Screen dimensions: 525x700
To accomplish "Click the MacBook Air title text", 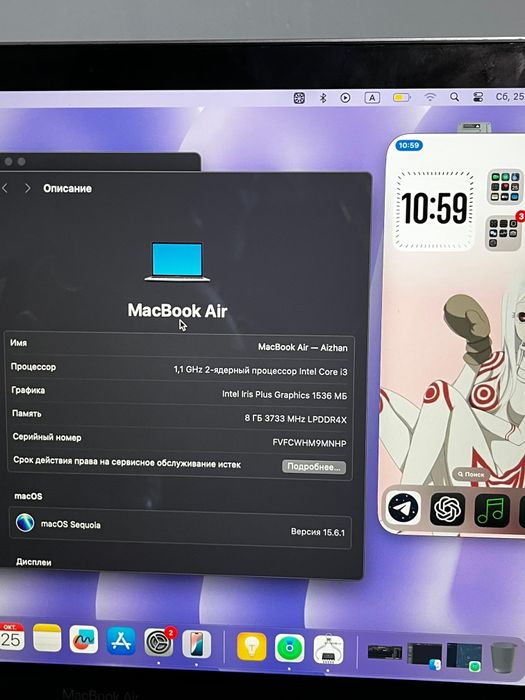I will click(177, 310).
